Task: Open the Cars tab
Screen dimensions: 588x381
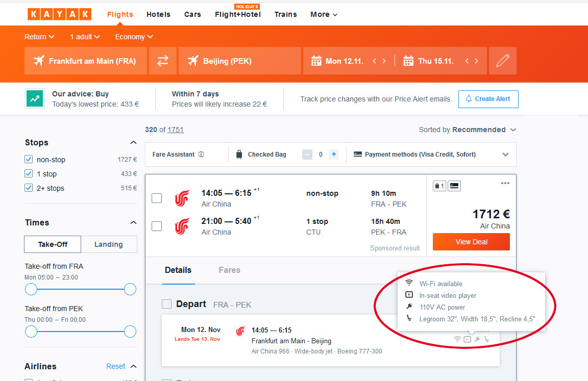Action: tap(192, 14)
